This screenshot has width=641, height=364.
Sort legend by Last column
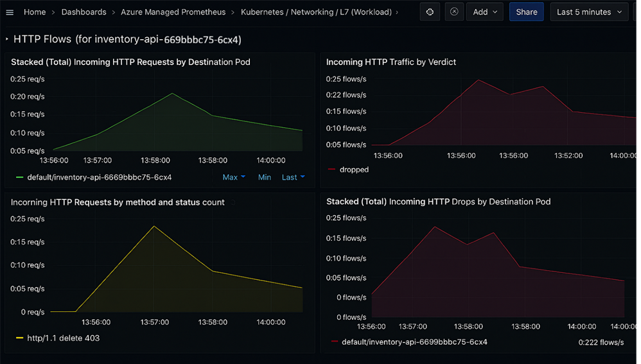point(293,177)
